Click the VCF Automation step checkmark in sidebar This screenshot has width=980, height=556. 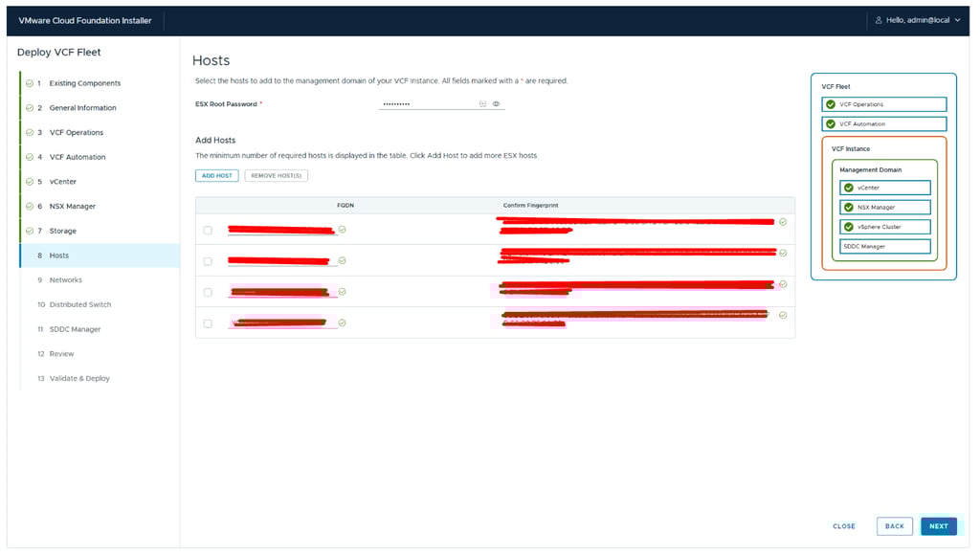pyautogui.click(x=30, y=158)
